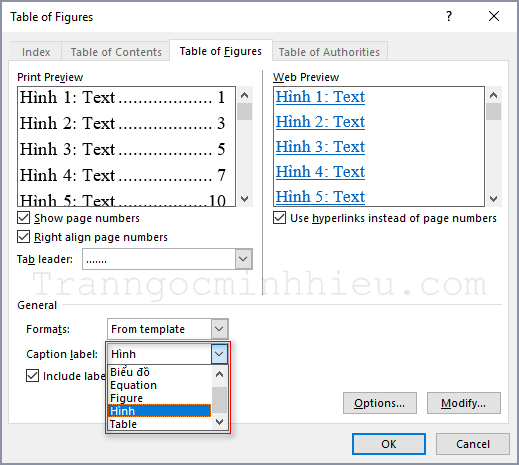Click 'Hình 3: Text' print preview line
The width and height of the screenshot is (519, 465).
(123, 149)
